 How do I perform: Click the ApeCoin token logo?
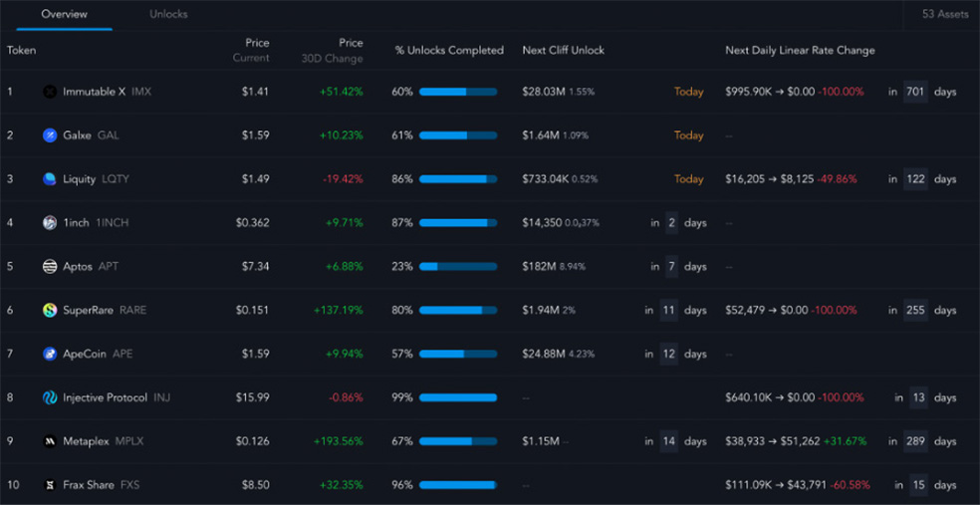click(50, 354)
